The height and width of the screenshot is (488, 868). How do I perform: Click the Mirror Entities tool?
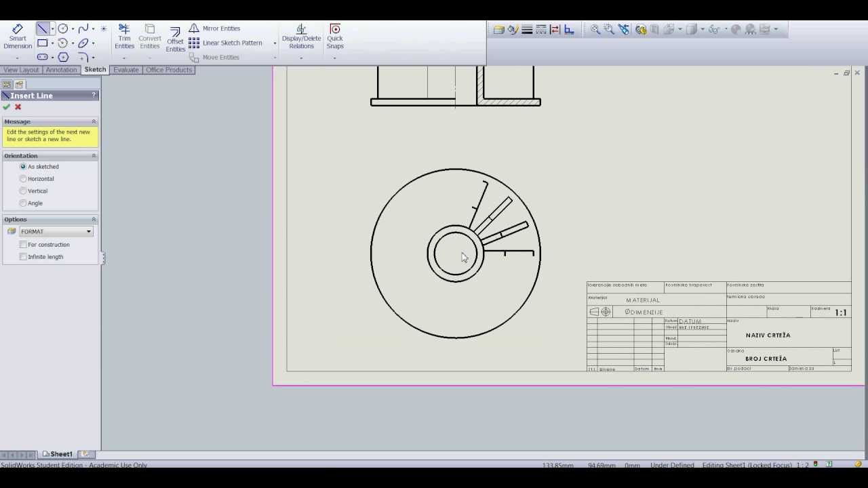coord(214,28)
